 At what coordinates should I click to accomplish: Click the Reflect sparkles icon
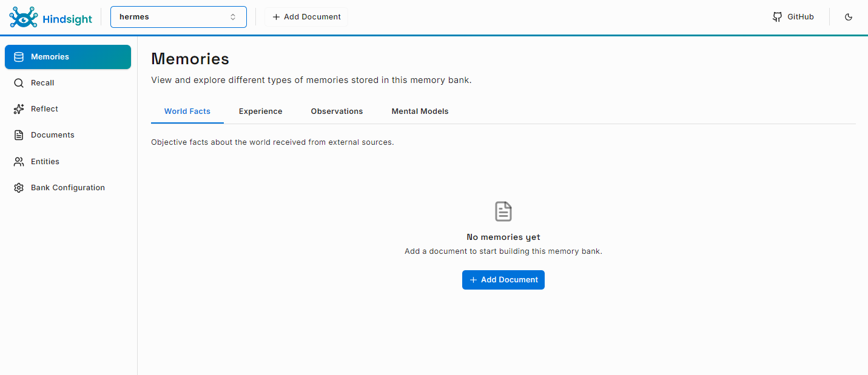click(x=19, y=109)
